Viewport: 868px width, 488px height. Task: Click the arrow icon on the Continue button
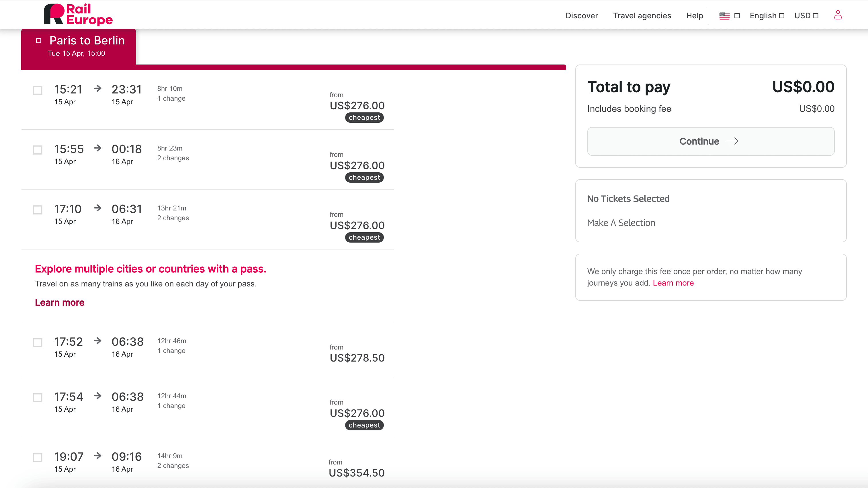coord(732,141)
